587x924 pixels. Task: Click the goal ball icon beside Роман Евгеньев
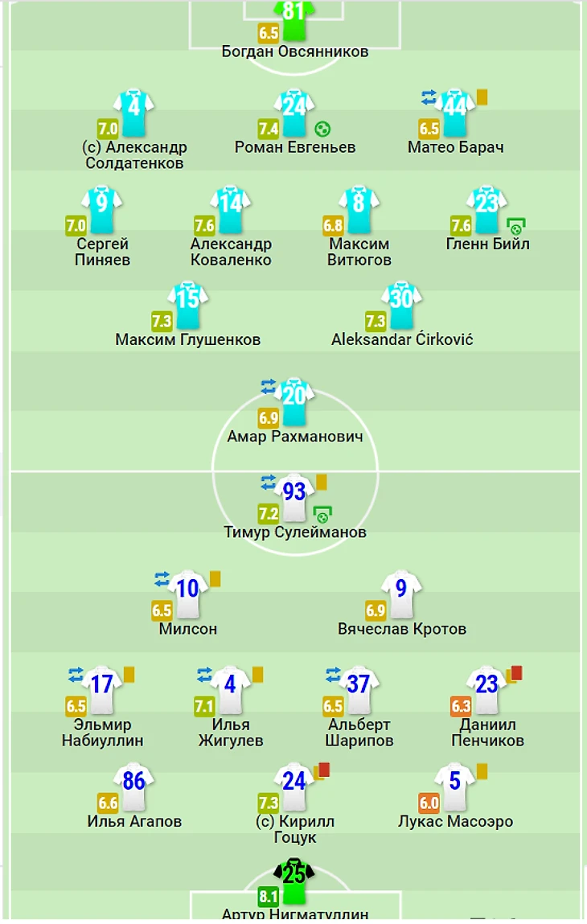pyautogui.click(x=322, y=129)
